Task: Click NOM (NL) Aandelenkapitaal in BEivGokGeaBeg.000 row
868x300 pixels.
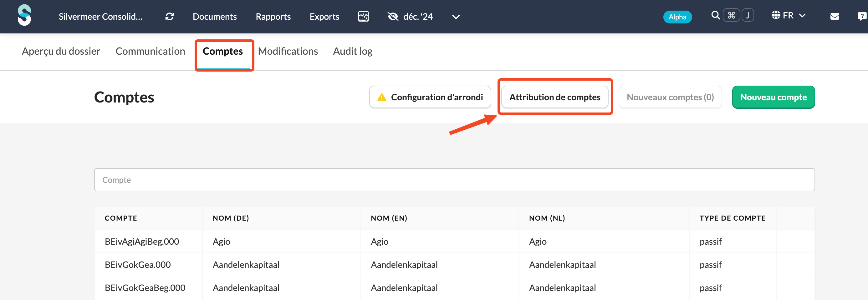Action: (x=562, y=288)
